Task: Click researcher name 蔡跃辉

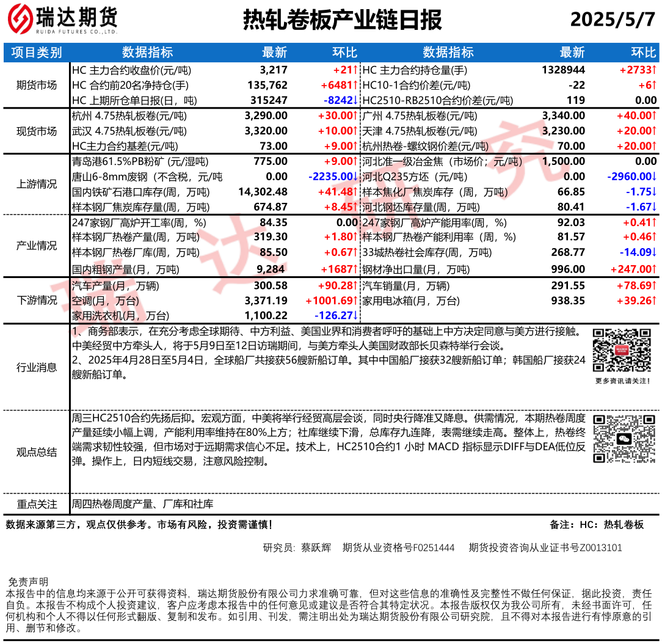Action: tap(316, 547)
